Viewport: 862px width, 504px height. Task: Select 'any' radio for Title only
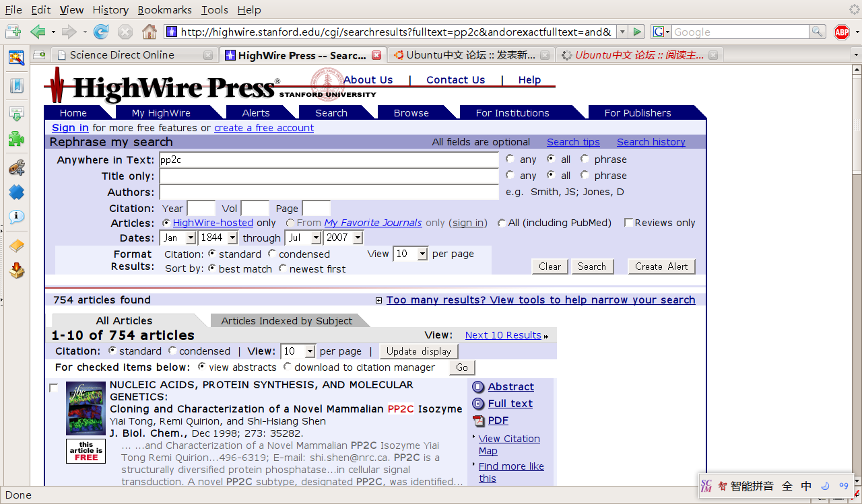(510, 176)
